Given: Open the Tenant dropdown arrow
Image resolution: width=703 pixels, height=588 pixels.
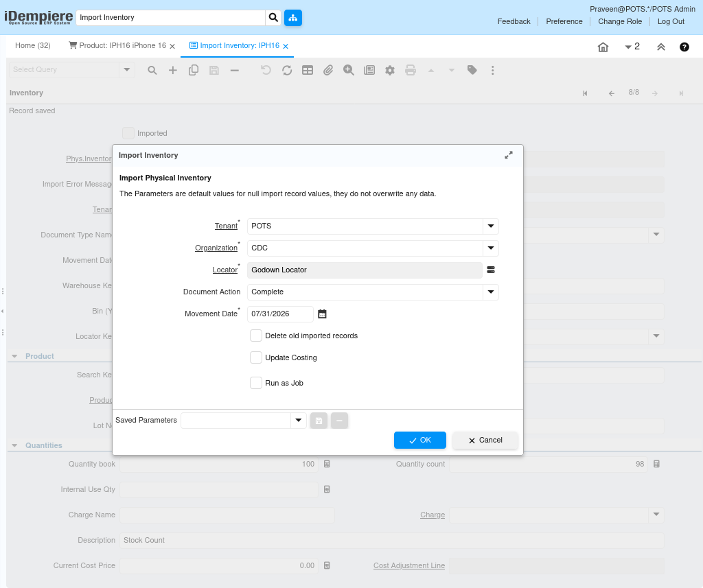Looking at the screenshot, I should (491, 226).
